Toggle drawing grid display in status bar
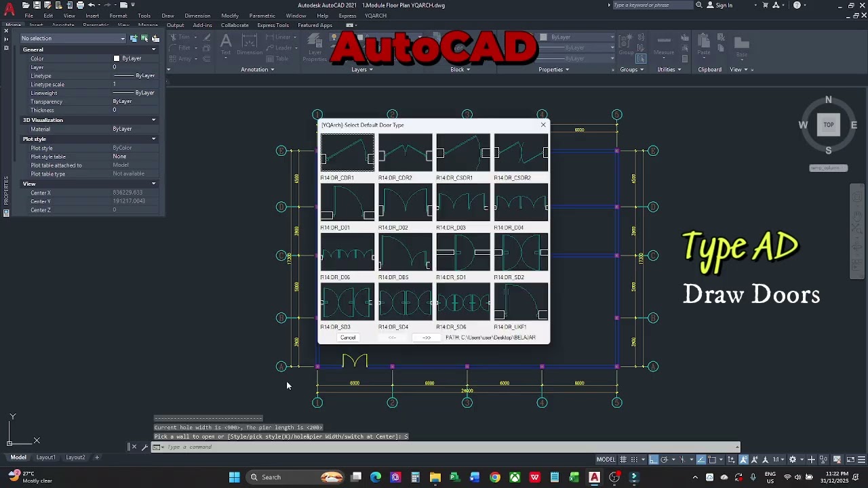Image resolution: width=868 pixels, height=488 pixels. pyautogui.click(x=624, y=460)
